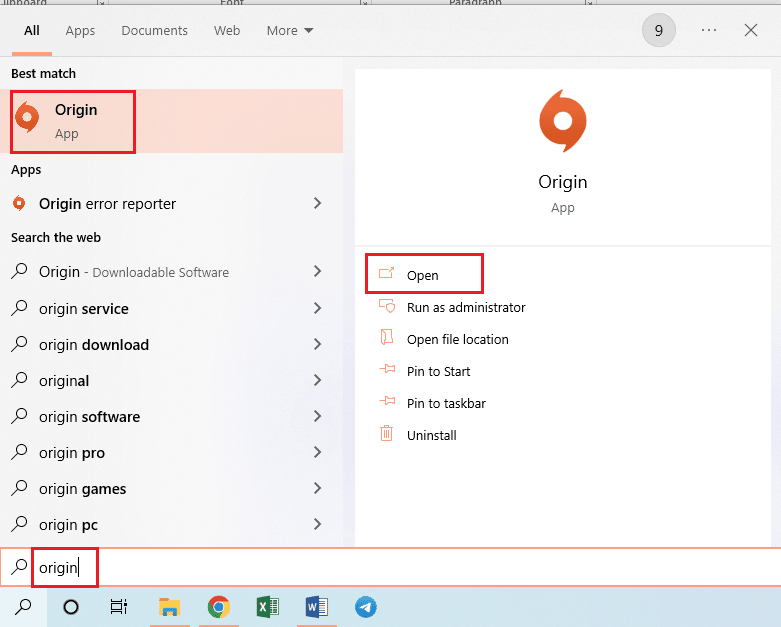
Task: Click search icon beside origin games
Action: (x=19, y=488)
